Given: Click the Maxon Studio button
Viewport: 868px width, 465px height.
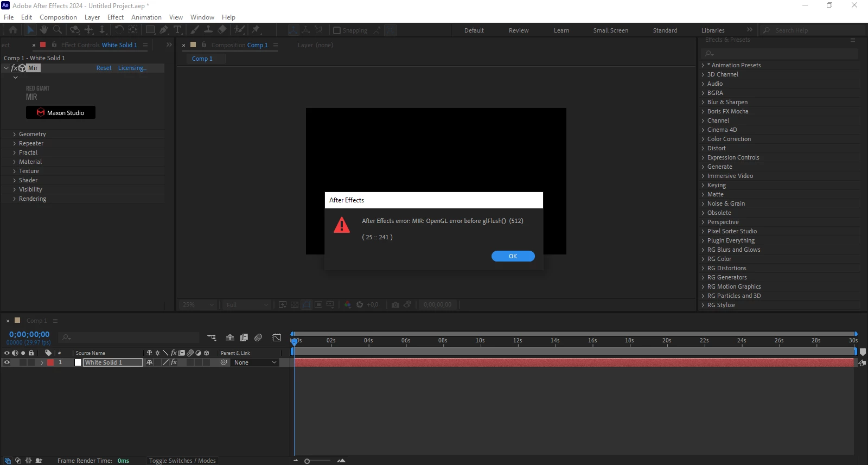Looking at the screenshot, I should 61,112.
